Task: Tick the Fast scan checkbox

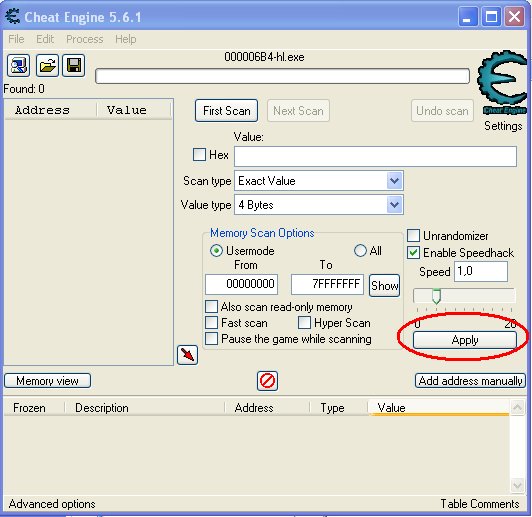Action: (211, 322)
